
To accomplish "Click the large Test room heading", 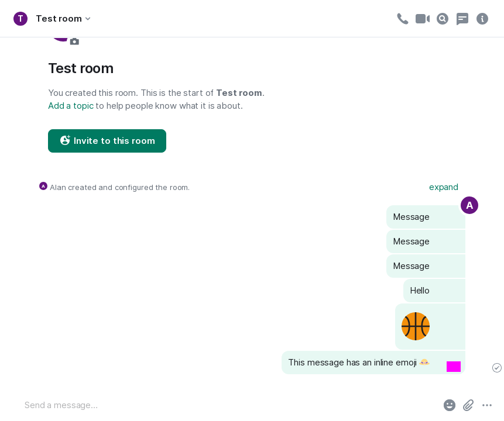I will point(81,68).
